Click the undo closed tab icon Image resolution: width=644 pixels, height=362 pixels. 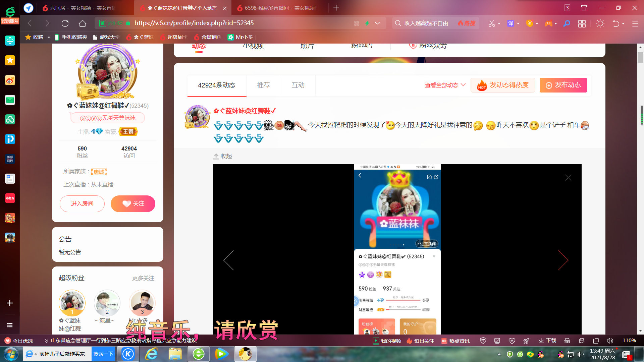coord(616,23)
